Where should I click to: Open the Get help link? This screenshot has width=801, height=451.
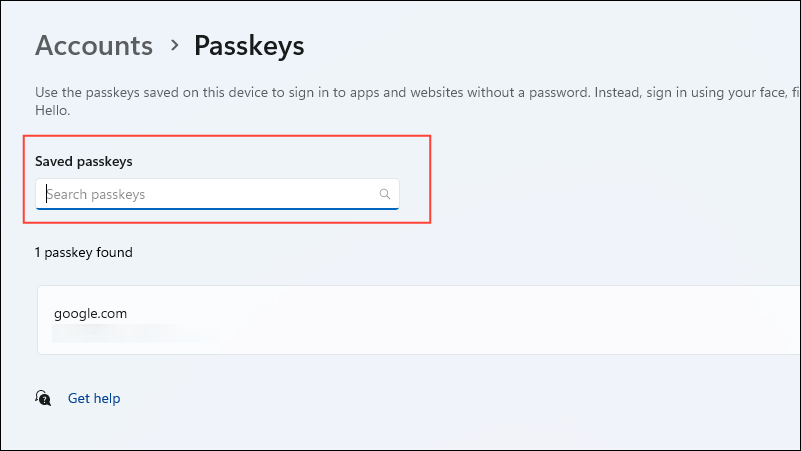pyautogui.click(x=94, y=398)
